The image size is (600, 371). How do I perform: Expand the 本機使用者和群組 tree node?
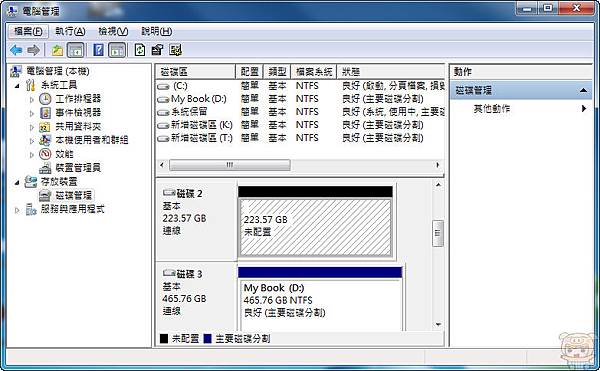click(x=32, y=141)
